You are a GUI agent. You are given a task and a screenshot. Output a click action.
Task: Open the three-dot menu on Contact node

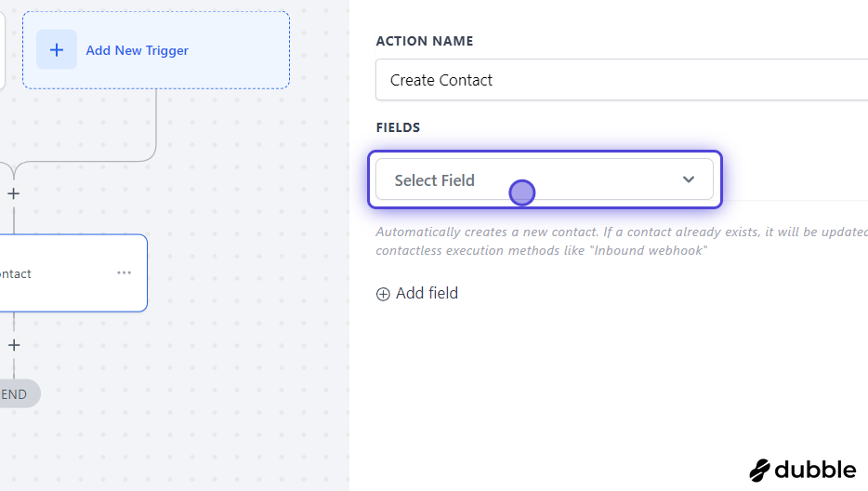point(124,272)
